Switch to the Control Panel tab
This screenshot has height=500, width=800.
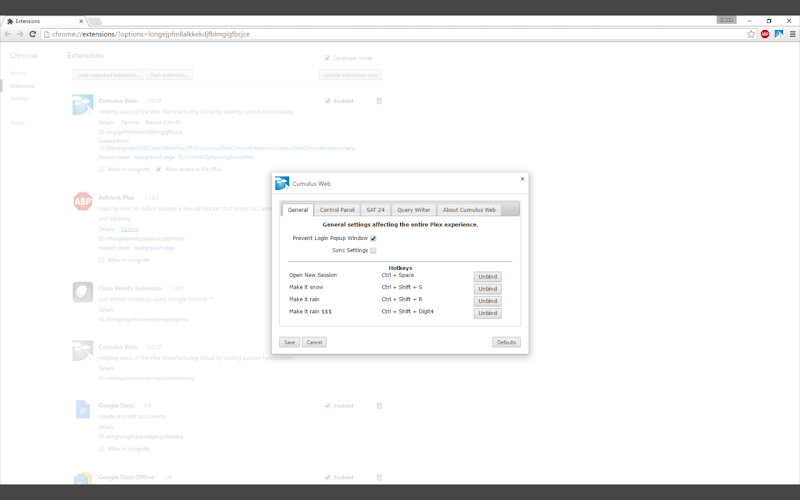[337, 210]
